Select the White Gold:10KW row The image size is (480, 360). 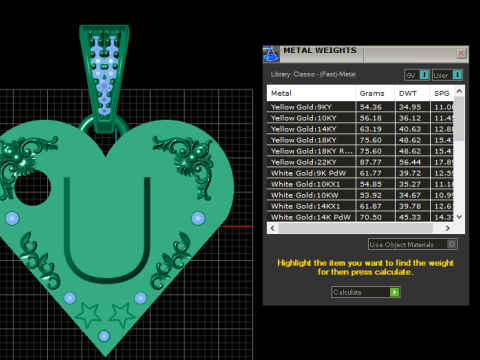360,195
